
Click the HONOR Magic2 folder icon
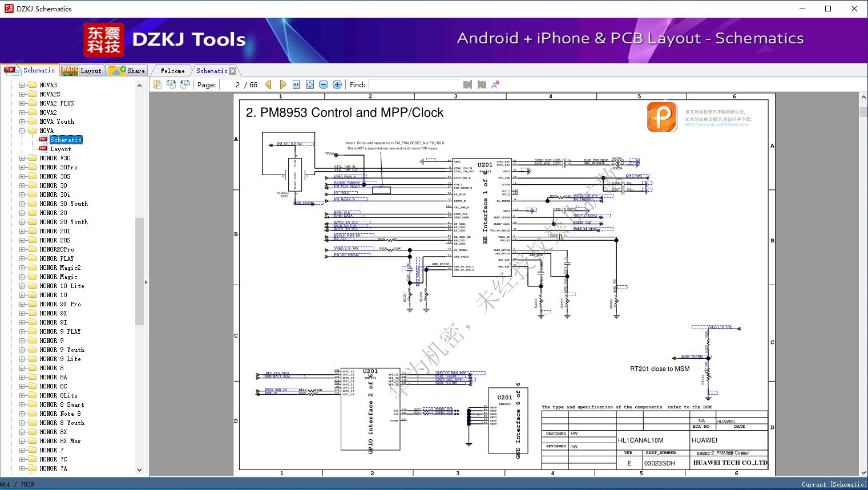point(32,268)
